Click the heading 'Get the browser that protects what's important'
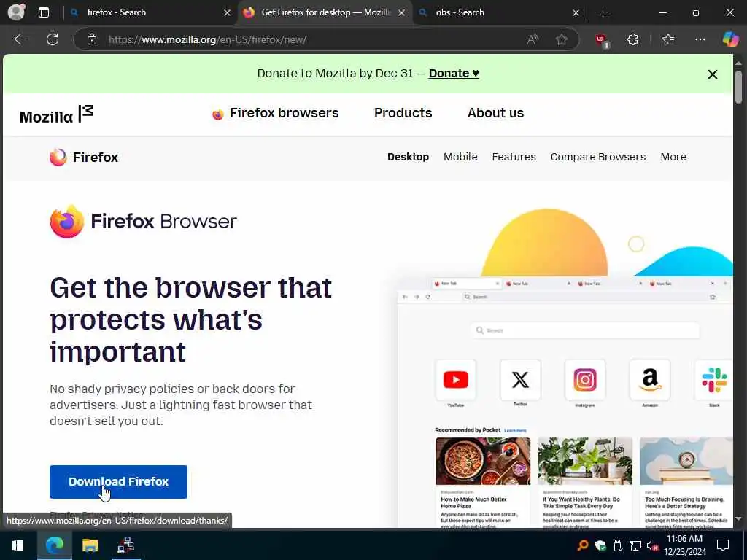 pos(190,319)
